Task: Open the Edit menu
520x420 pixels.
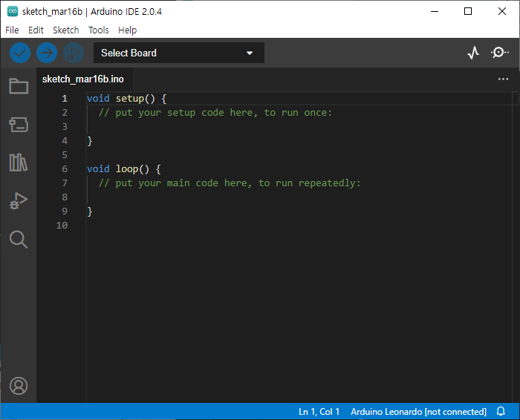Action: (36, 30)
